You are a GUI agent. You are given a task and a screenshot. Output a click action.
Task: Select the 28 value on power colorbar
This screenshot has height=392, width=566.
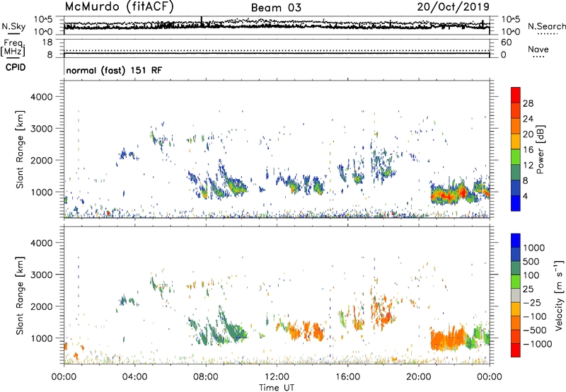click(528, 103)
